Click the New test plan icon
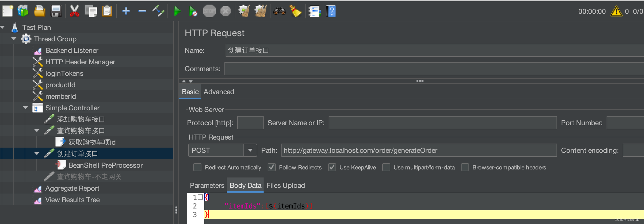Image resolution: width=644 pixels, height=224 pixels. coord(7,11)
